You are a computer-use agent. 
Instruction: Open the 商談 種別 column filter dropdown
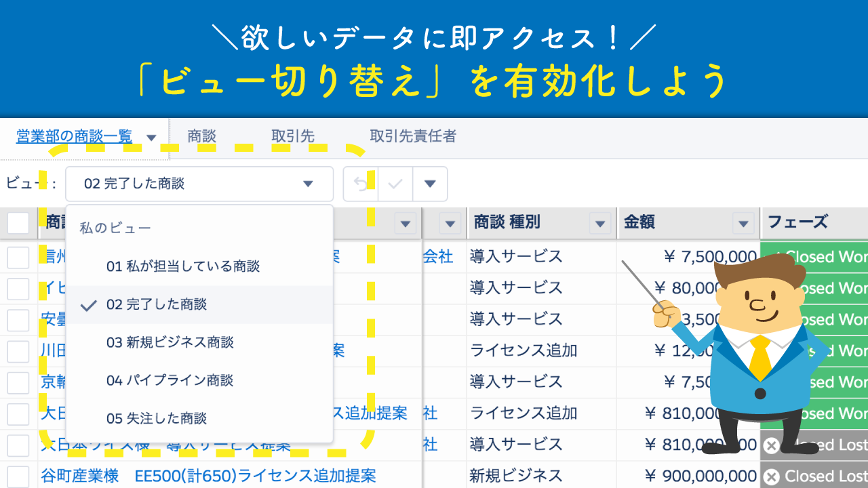point(601,223)
